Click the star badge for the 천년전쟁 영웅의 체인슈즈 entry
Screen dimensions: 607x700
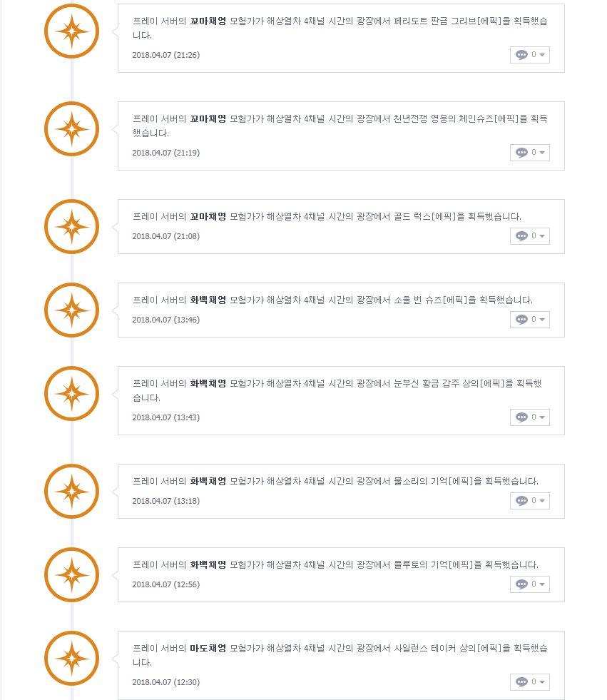[71, 129]
